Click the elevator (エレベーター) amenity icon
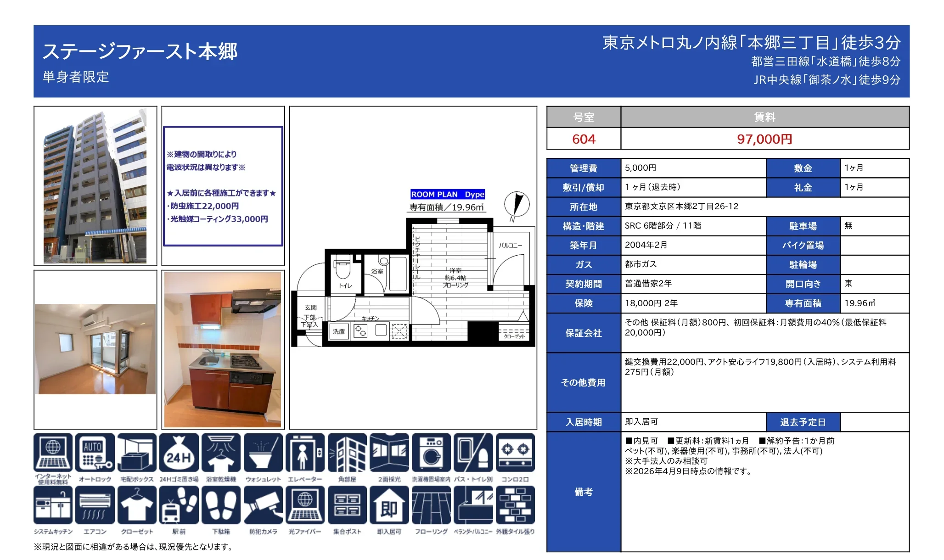Viewport: 944px width, 560px height. click(x=305, y=453)
